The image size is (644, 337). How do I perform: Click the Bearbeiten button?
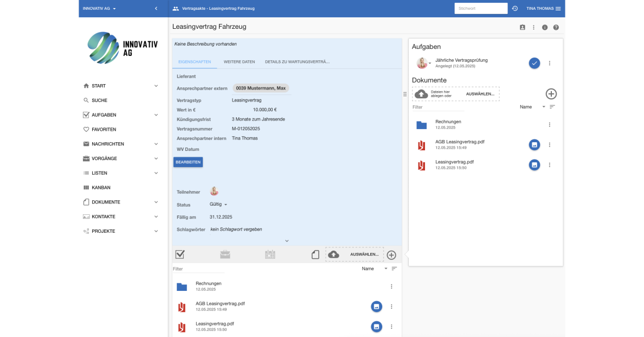(x=188, y=162)
